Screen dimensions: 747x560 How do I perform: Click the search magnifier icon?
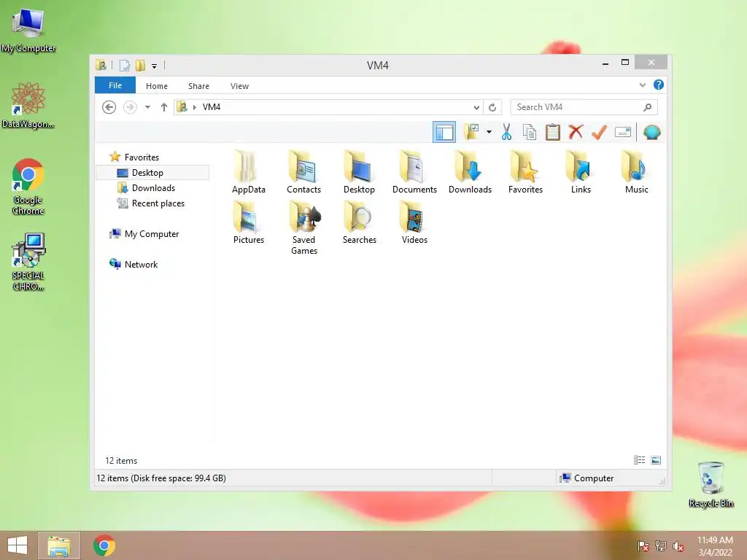[647, 107]
